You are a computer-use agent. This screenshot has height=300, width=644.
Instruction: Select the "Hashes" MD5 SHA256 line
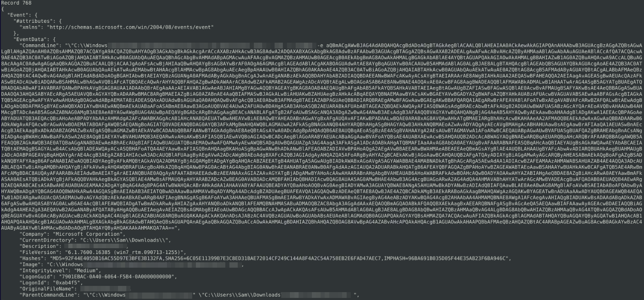tap(265, 259)
